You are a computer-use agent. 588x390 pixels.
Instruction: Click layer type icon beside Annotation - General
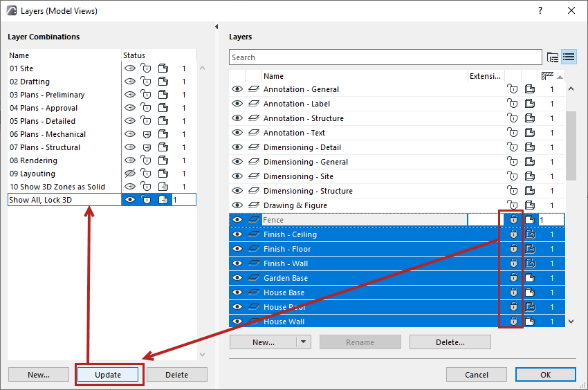coord(254,89)
